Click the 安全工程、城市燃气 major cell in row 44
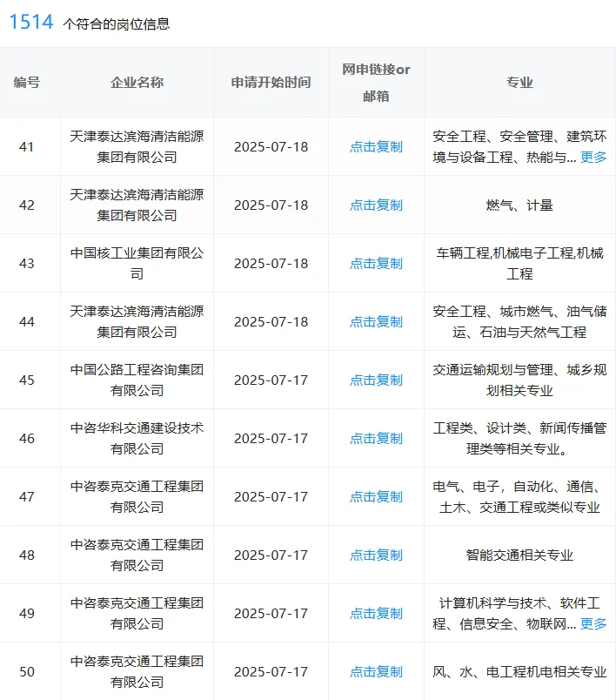616x700 pixels. pyautogui.click(x=519, y=322)
